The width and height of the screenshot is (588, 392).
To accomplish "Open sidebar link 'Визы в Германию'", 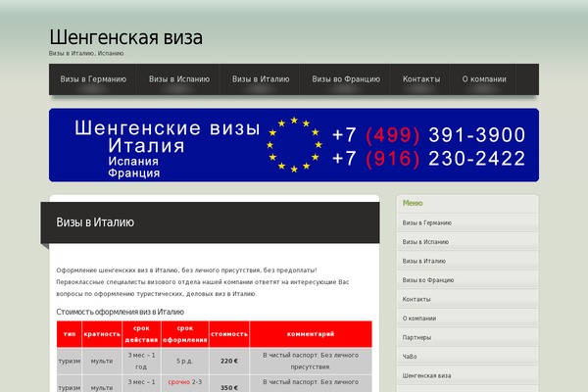I will tap(426, 222).
